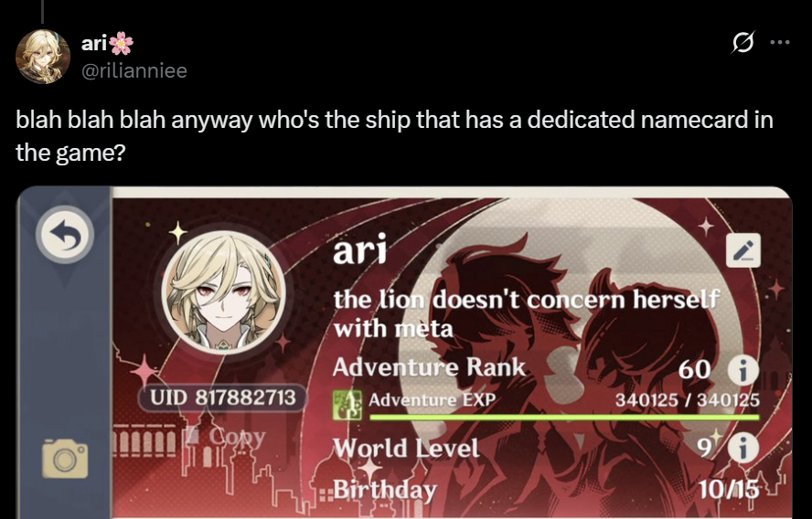Open ari's profile avatar on the tweet

coord(42,57)
